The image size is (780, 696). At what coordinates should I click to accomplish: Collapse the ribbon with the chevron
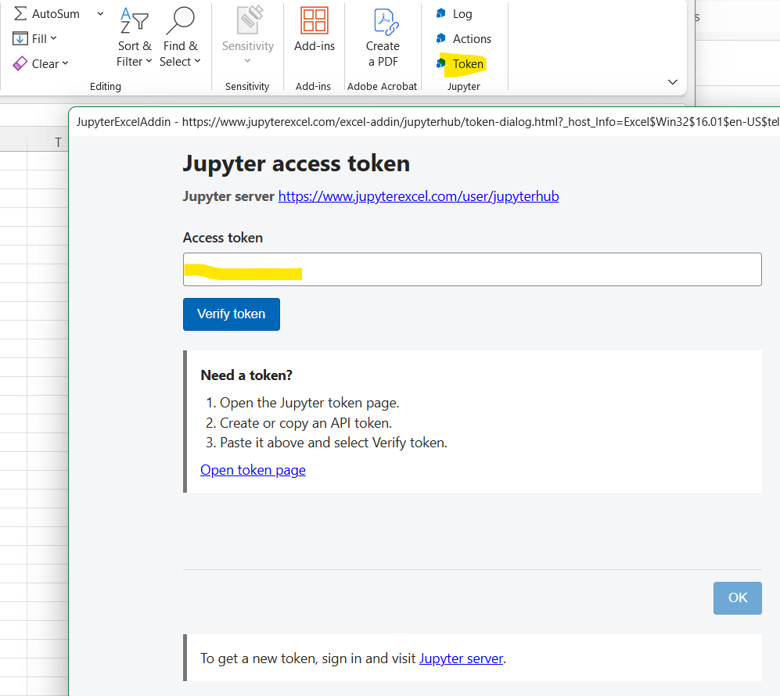673,82
